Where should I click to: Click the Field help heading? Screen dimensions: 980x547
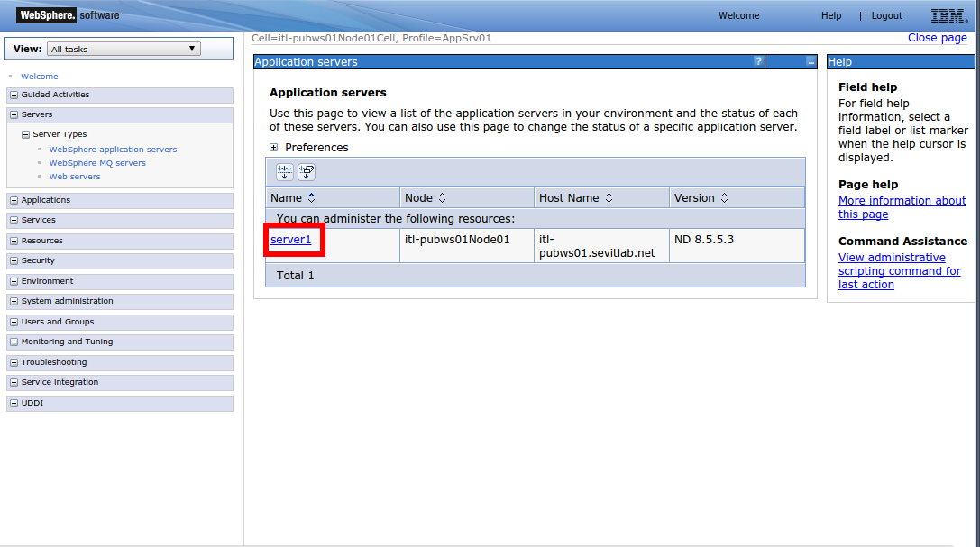867,87
